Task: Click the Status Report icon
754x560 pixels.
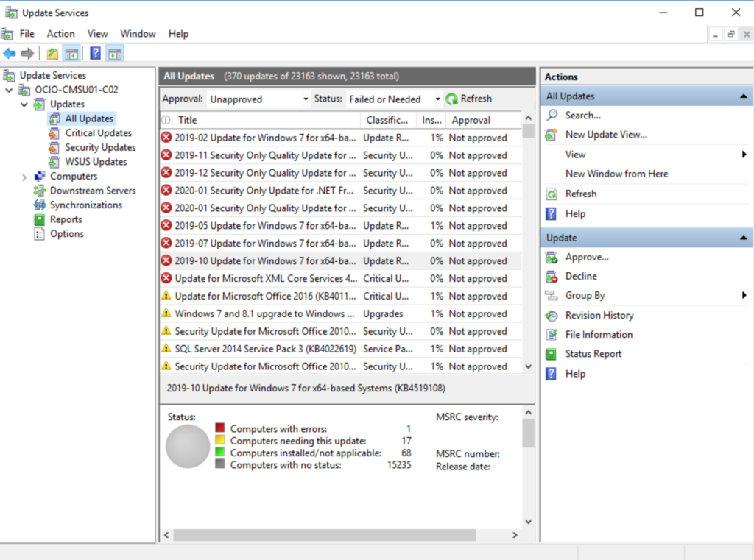Action: coord(551,354)
